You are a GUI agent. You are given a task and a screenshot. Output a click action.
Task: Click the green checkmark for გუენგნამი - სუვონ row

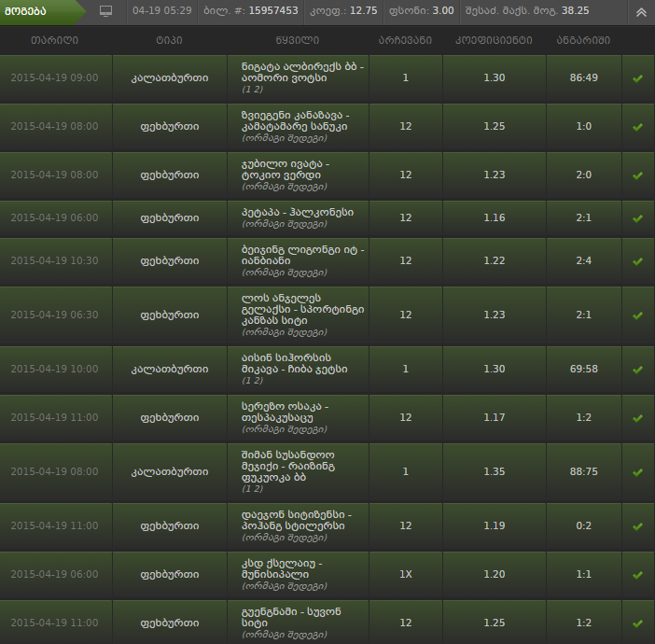point(637,623)
